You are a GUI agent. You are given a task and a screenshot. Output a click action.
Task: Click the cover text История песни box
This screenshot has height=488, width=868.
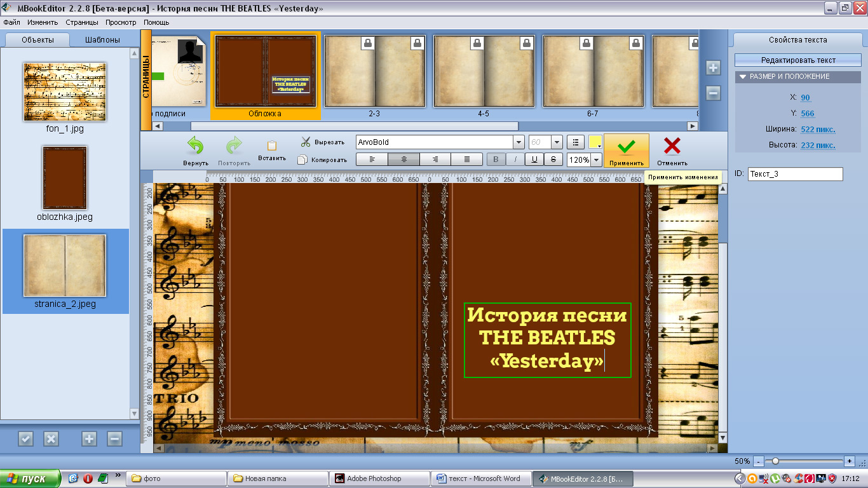547,340
